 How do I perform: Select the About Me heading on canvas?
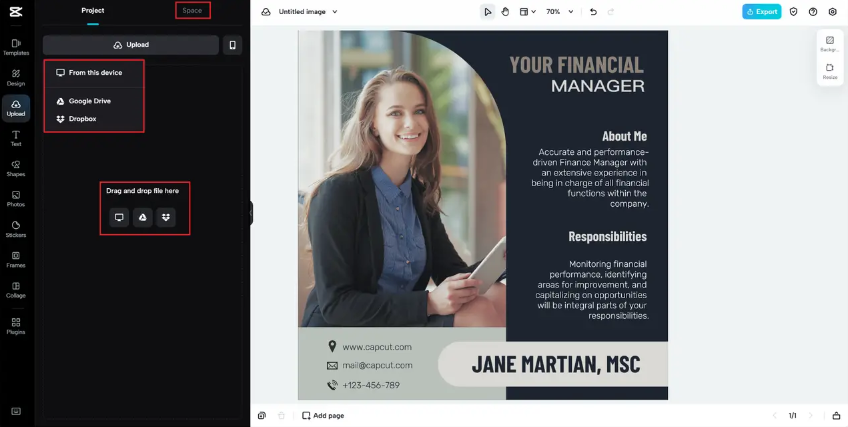(x=625, y=136)
